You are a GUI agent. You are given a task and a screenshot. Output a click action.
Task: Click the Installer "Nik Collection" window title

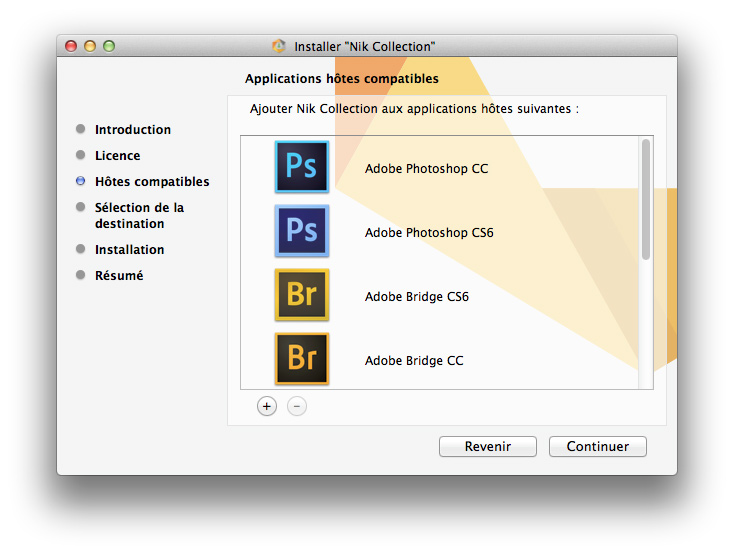click(x=365, y=46)
